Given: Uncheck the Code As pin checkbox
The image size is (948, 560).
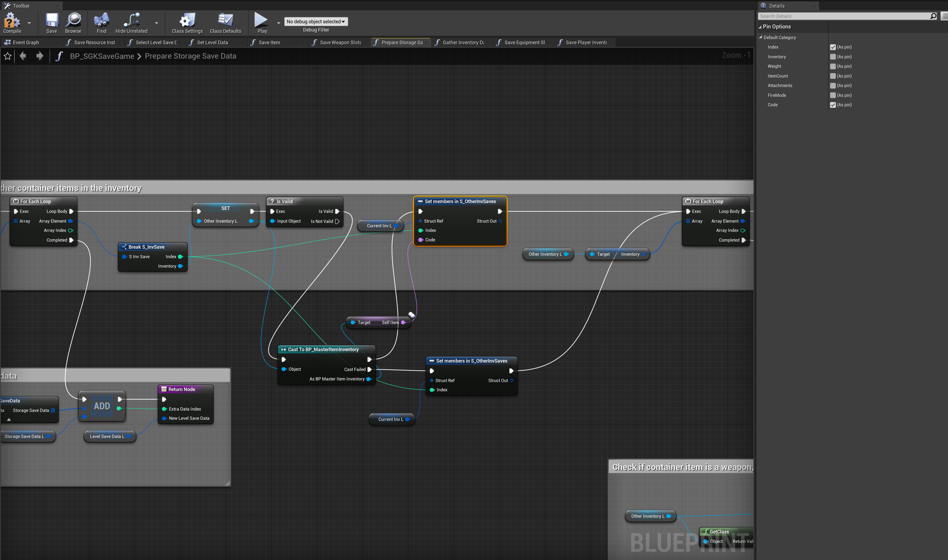Looking at the screenshot, I should click(x=832, y=105).
